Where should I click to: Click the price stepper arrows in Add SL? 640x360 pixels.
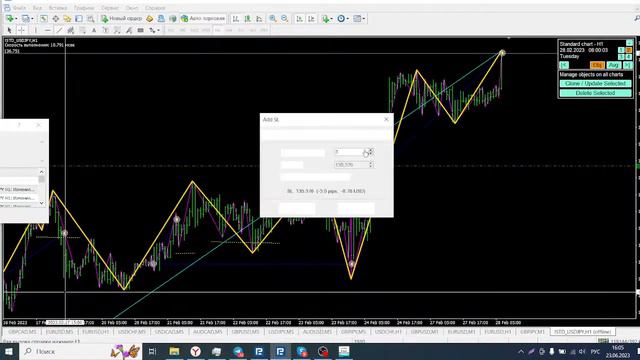pos(371,164)
